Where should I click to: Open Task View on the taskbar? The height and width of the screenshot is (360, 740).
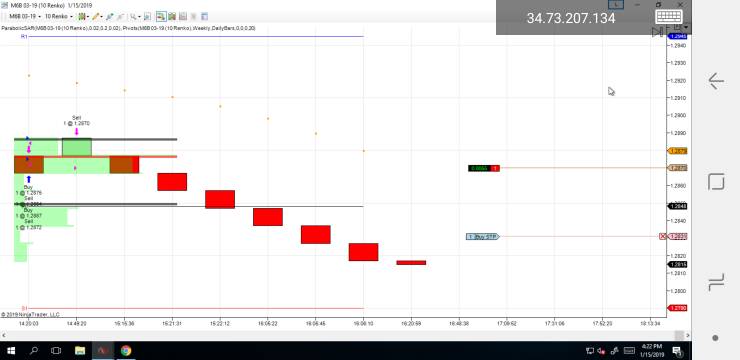[56, 351]
